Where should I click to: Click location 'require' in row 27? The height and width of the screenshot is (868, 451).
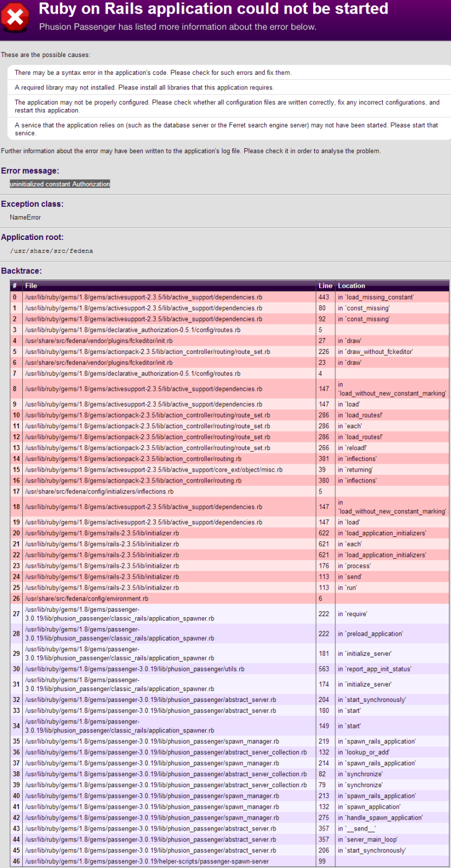(352, 614)
